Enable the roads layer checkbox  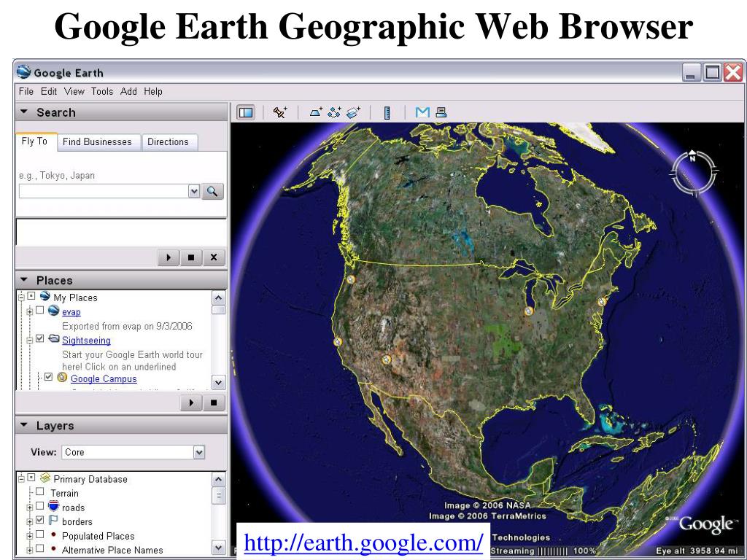[x=40, y=506]
